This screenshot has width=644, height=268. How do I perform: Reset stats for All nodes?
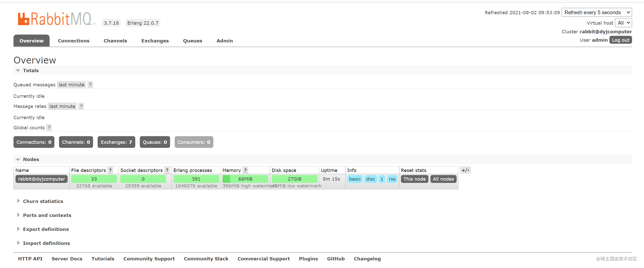pos(443,179)
